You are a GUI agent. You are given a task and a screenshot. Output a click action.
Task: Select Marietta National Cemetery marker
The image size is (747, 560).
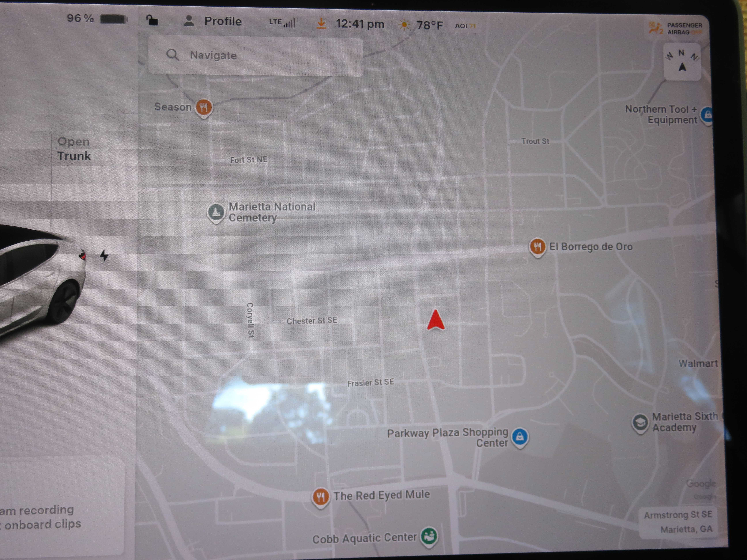click(216, 213)
